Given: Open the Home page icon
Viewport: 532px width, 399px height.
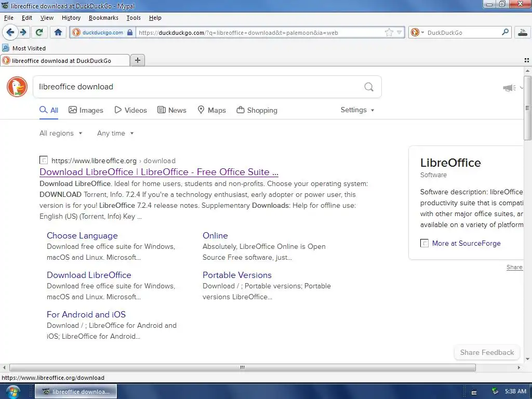Looking at the screenshot, I should pyautogui.click(x=58, y=33).
